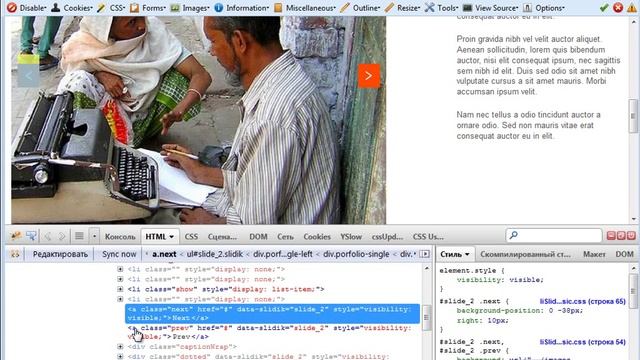Open the Information toolbar menu

tap(242, 8)
